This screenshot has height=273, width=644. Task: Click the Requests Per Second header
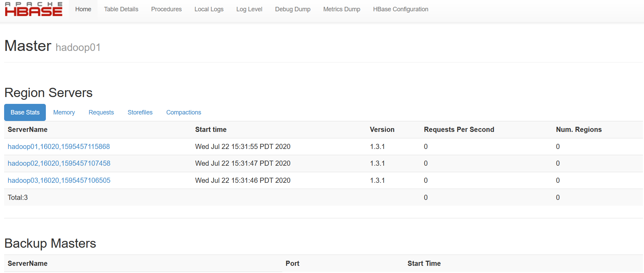coord(459,129)
